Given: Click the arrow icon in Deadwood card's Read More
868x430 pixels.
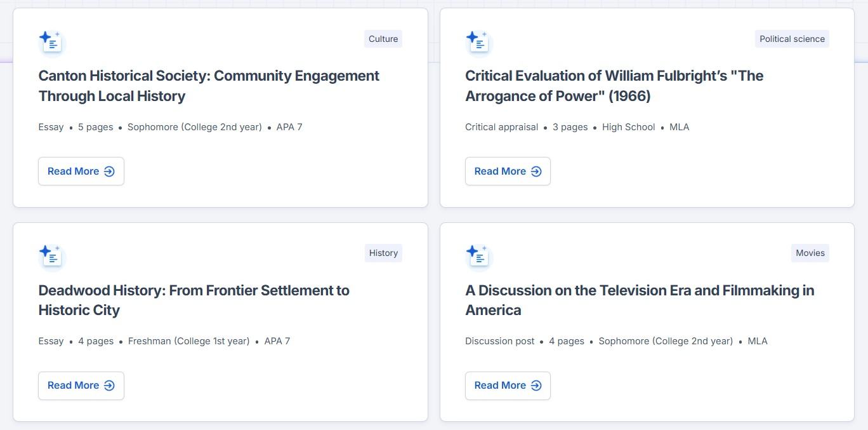Looking at the screenshot, I should coord(109,386).
